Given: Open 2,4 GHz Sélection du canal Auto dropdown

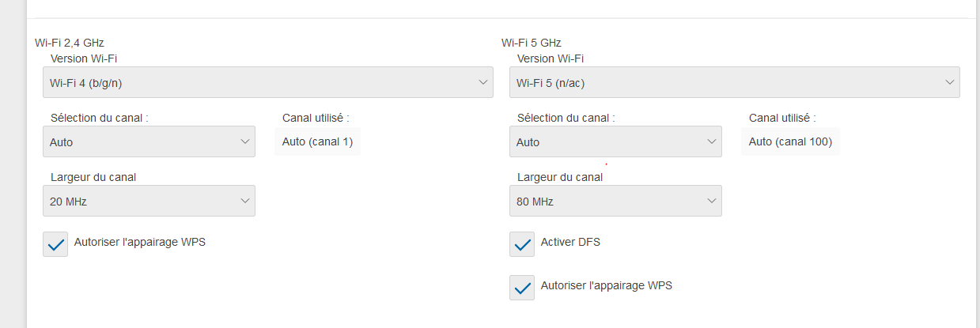Looking at the screenshot, I should pyautogui.click(x=149, y=141).
